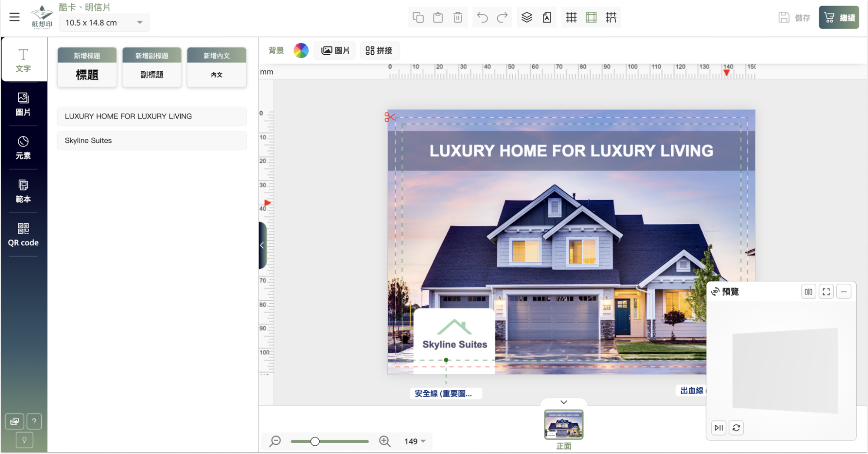
Task: Click the text page icon
Action: pyautogui.click(x=547, y=17)
